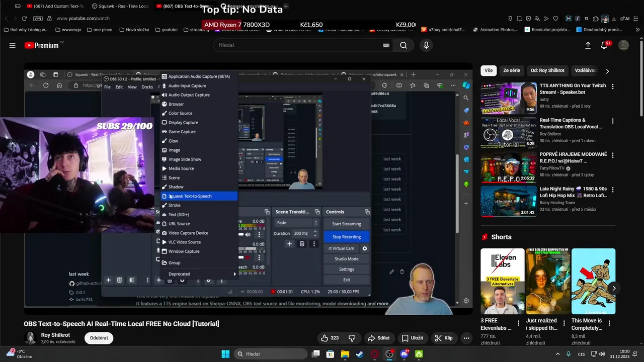Open options for TTS ANYTHING Speaker.bot video
The width and height of the screenshot is (644, 362).
[x=612, y=86]
